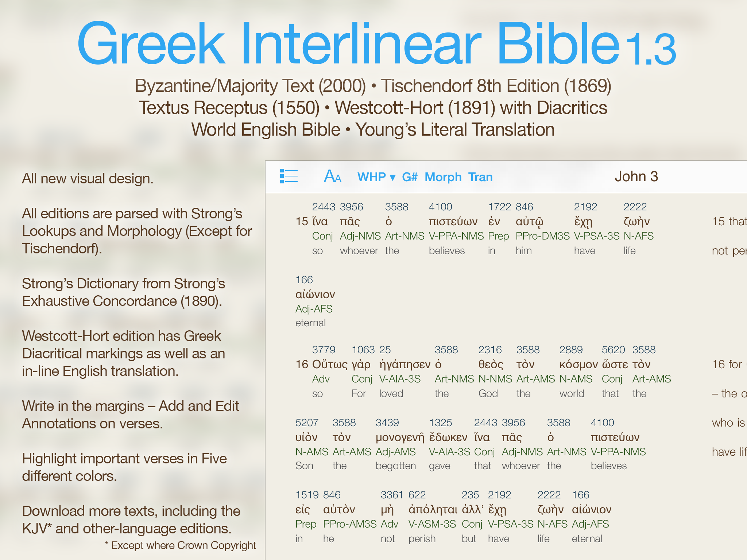Select morphology code V-ASM-3S under ἀπόληται

(x=432, y=524)
